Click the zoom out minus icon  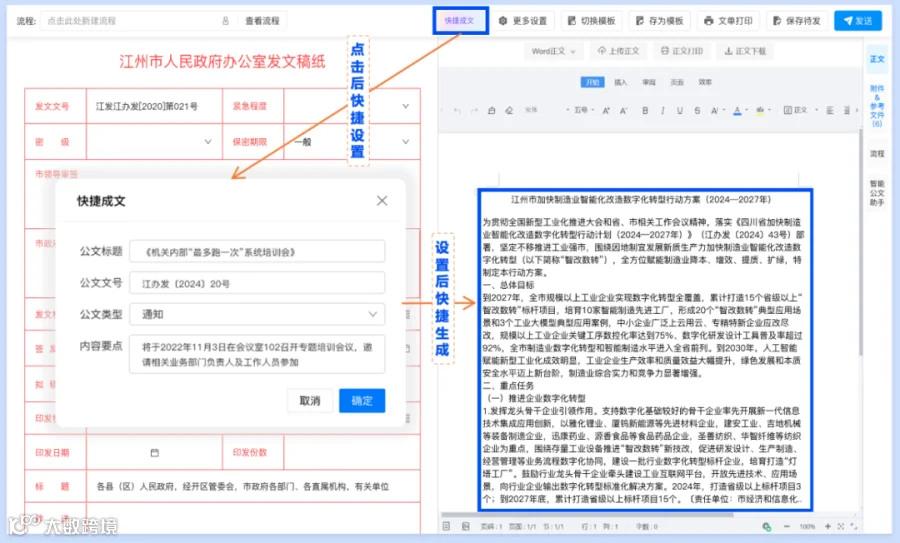click(x=786, y=526)
